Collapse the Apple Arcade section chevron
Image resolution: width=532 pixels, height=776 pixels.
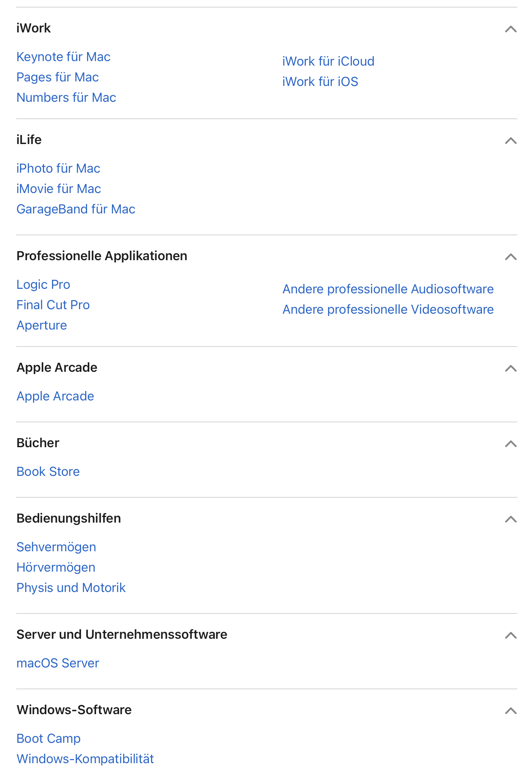point(511,368)
